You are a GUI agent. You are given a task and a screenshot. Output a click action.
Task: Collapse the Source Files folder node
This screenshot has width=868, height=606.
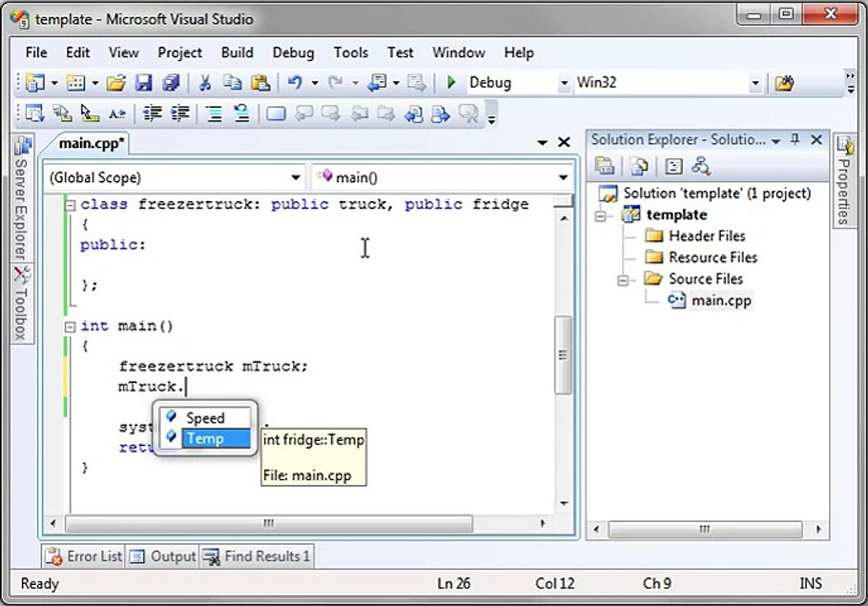coord(623,280)
